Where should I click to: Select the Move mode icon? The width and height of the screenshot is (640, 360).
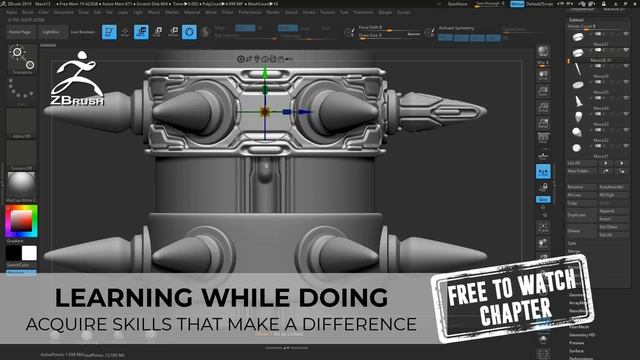click(x=141, y=32)
